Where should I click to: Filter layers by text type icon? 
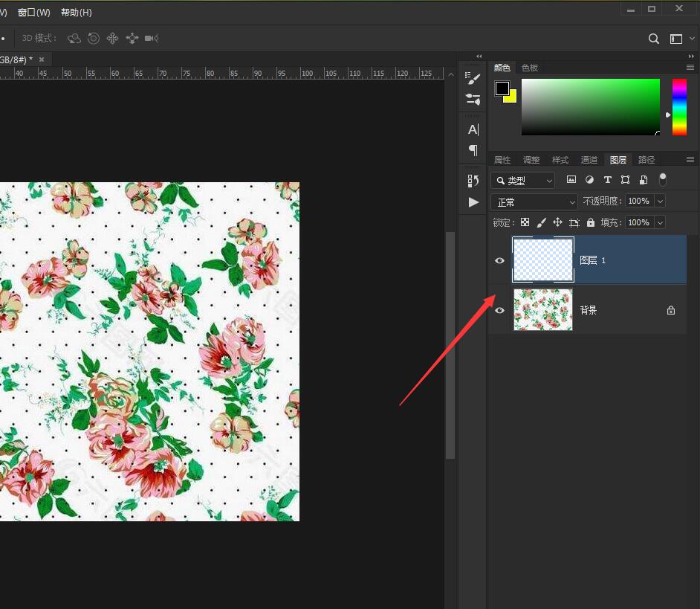point(607,180)
